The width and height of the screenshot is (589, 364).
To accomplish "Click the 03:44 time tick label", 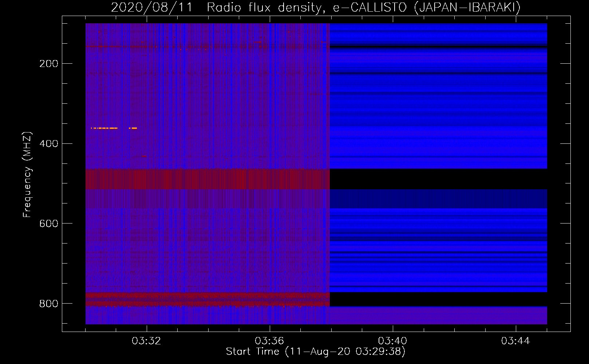I will coord(515,341).
